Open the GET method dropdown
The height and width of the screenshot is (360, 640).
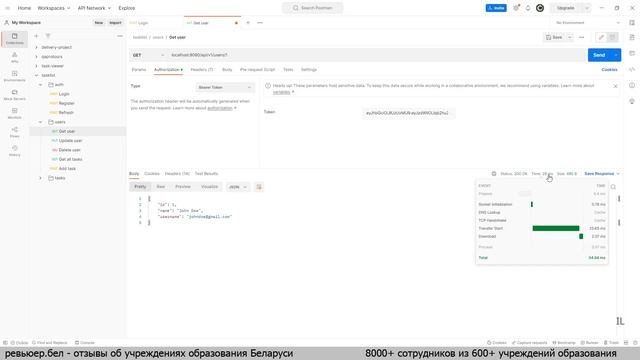pyautogui.click(x=148, y=55)
